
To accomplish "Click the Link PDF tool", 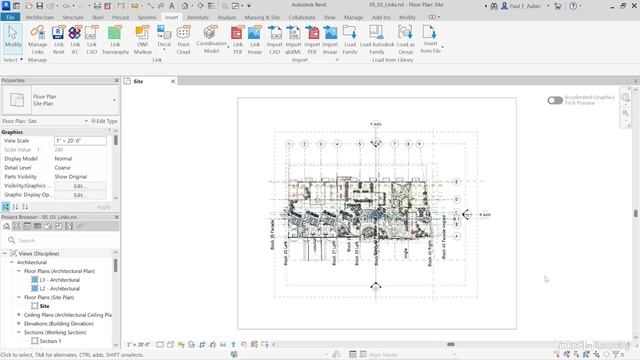I will pos(238,40).
